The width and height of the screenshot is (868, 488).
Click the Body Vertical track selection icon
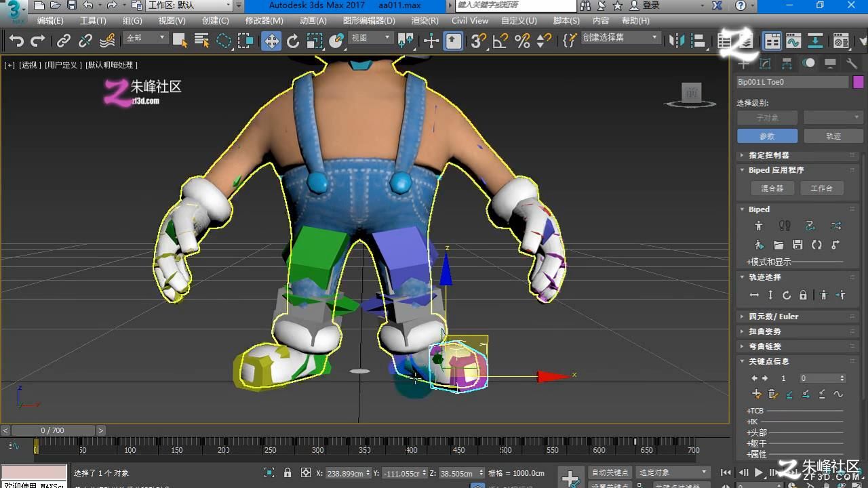click(770, 295)
